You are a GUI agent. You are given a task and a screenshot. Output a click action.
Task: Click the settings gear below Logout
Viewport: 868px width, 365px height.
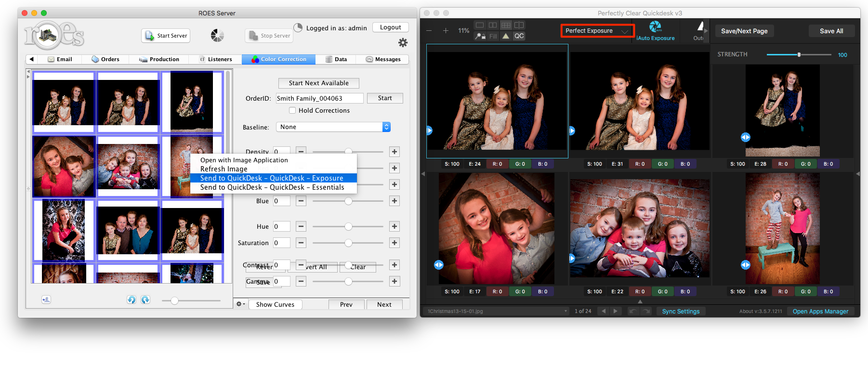pos(403,43)
